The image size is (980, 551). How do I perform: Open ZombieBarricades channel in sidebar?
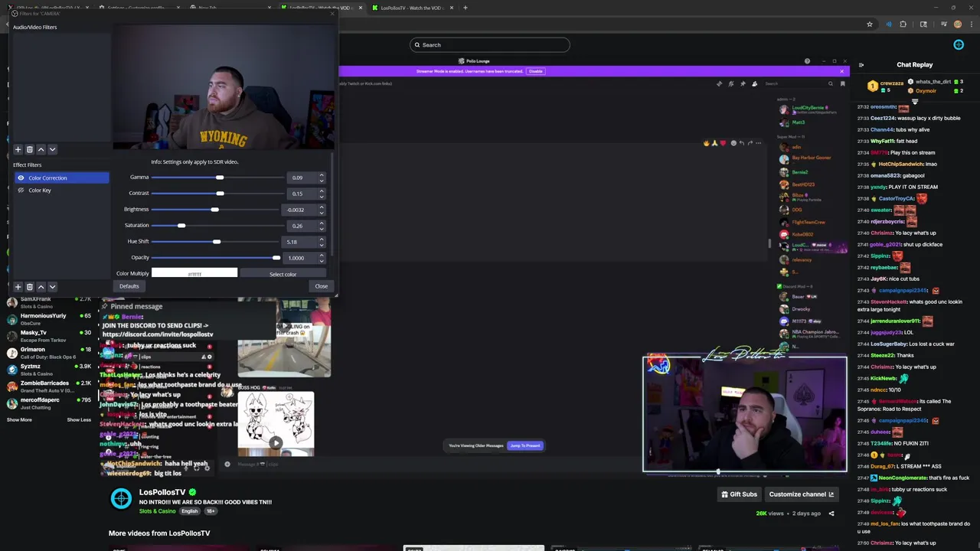[x=49, y=386]
